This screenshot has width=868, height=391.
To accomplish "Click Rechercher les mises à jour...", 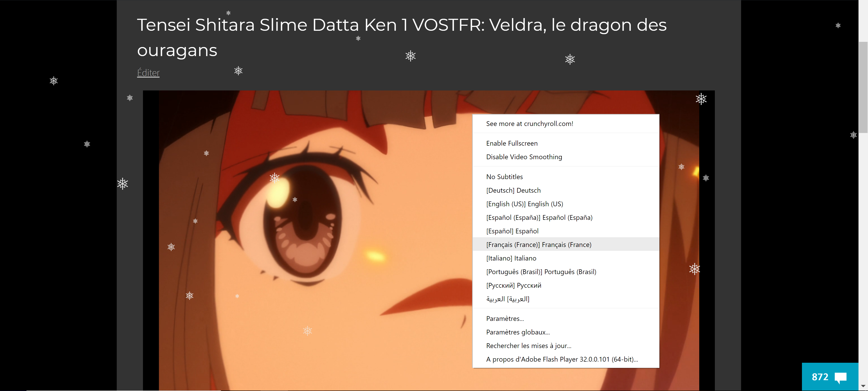I will [566, 346].
